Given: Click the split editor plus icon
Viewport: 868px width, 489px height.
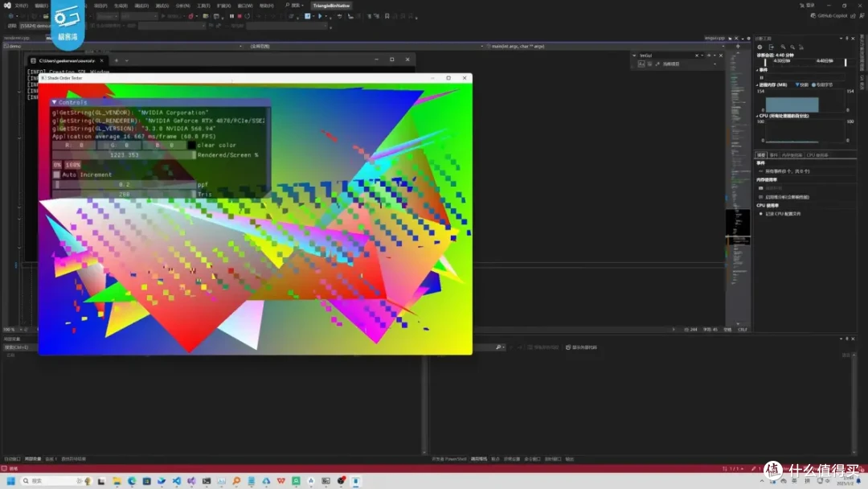Looking at the screenshot, I should (x=738, y=47).
